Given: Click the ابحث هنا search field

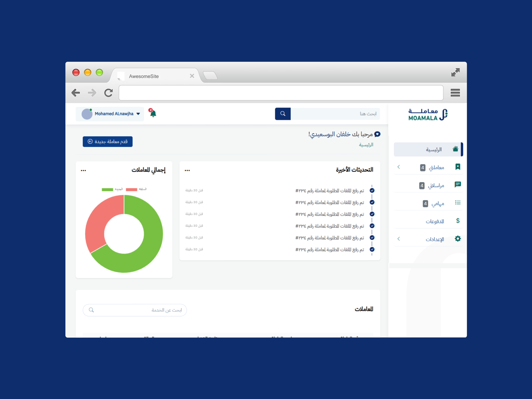Looking at the screenshot, I should point(335,114).
